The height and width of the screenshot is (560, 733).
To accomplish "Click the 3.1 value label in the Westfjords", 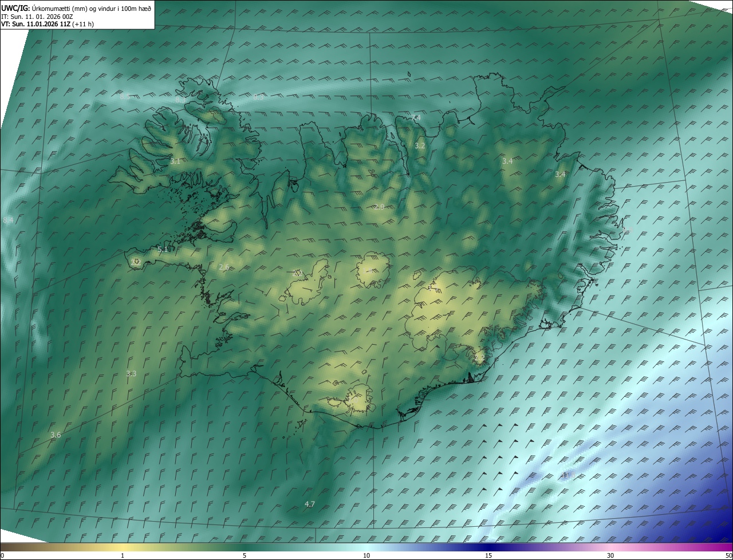I will tap(175, 161).
